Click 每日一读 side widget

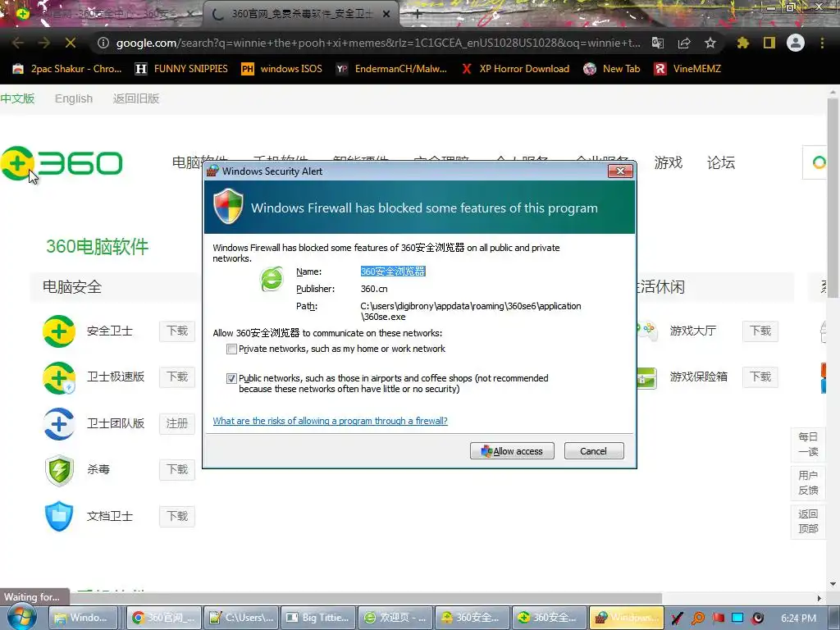click(808, 444)
